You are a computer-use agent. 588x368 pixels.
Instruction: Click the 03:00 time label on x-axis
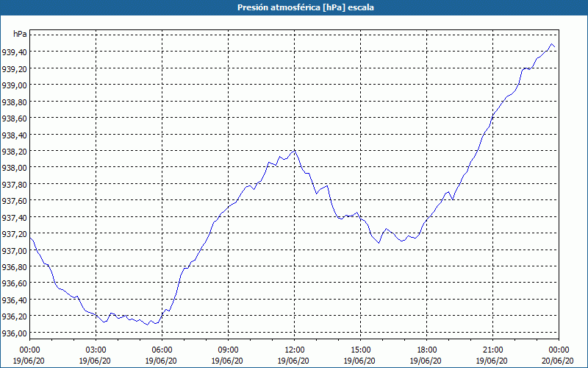pos(96,350)
